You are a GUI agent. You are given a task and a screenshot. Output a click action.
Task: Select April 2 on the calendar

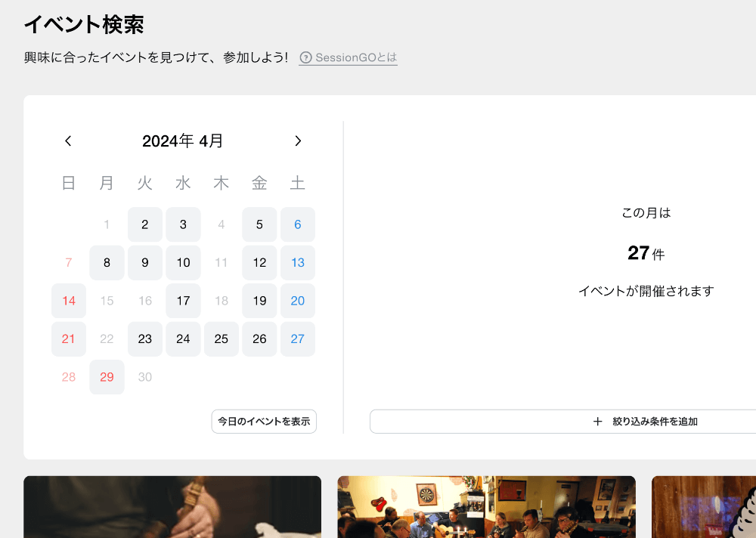(x=145, y=224)
